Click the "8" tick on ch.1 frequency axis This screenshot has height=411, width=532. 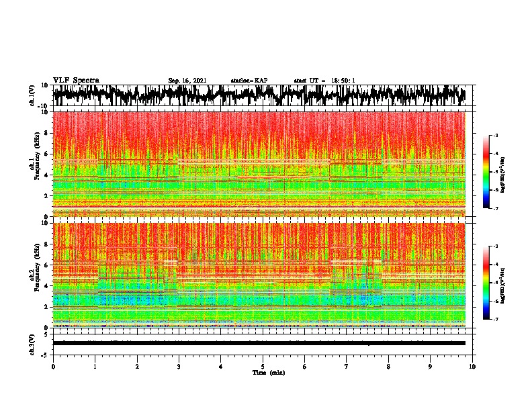coord(47,133)
